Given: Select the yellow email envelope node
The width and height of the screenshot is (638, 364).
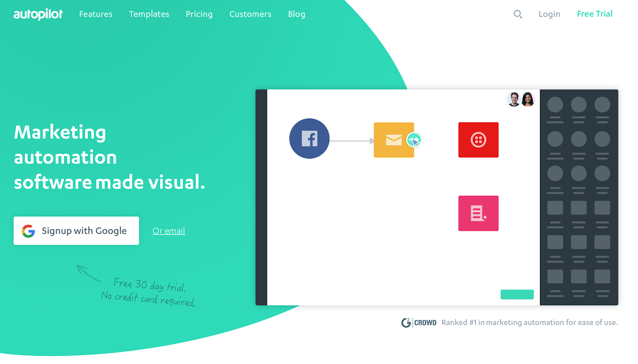Looking at the screenshot, I should (394, 140).
